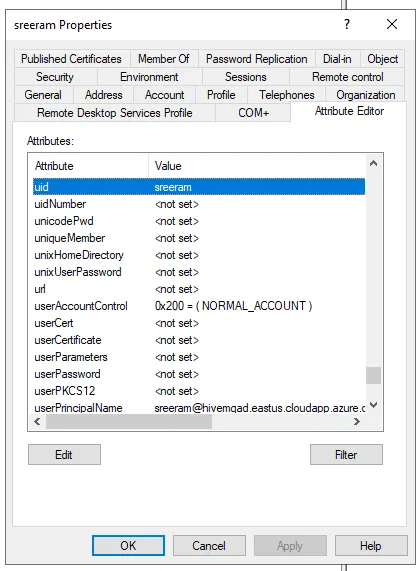Open Remote Desktop Services Profile tab
420x571 pixels.
(115, 113)
